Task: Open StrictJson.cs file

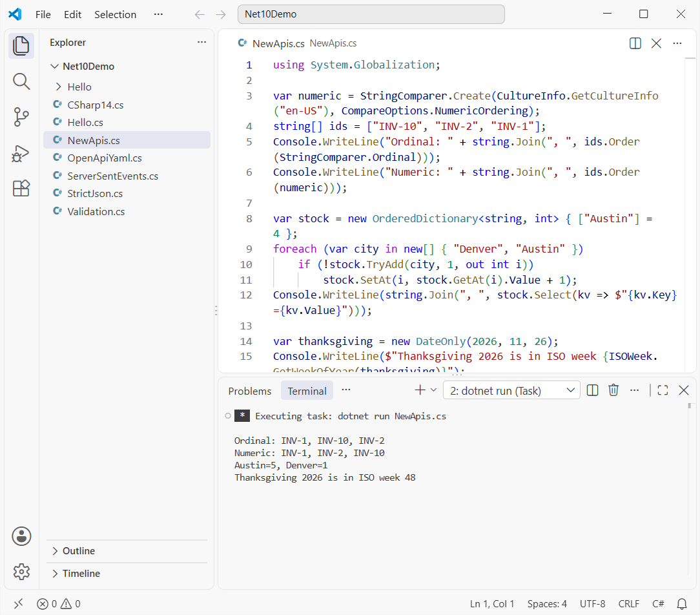Action: (127, 193)
